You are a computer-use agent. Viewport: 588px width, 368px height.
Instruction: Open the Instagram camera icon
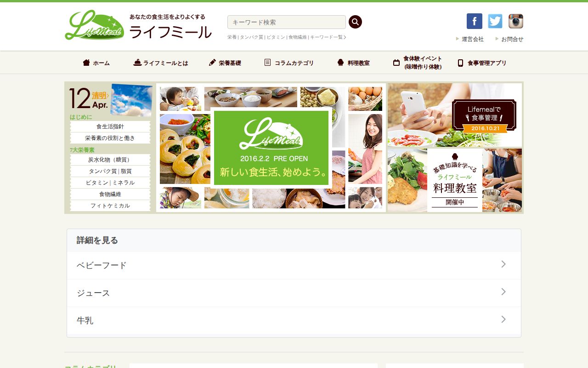tap(516, 21)
